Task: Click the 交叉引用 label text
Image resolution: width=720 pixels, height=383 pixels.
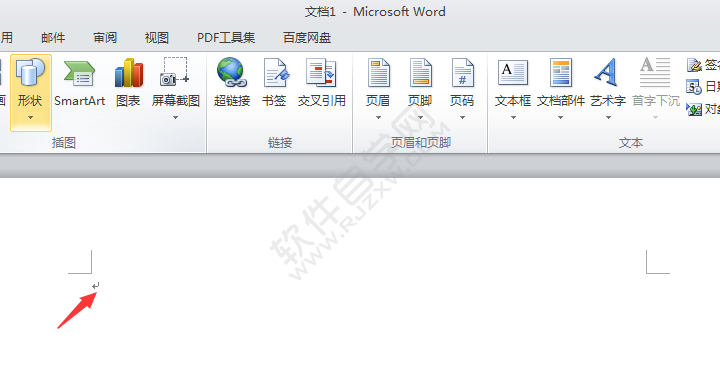Action: tap(321, 101)
